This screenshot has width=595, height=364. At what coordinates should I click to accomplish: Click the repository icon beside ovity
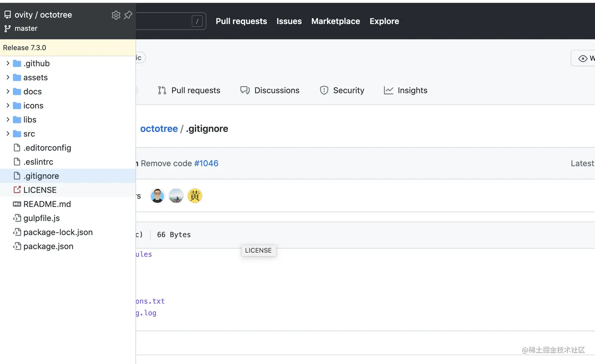pyautogui.click(x=7, y=15)
